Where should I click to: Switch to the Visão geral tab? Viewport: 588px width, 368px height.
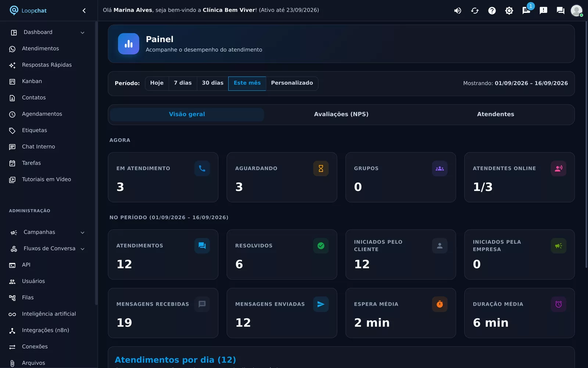[x=187, y=114]
